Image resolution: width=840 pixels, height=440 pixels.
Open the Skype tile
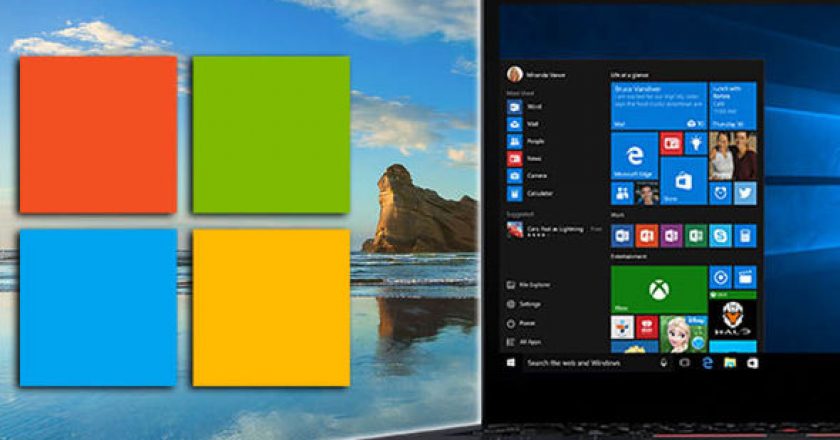pos(720,236)
